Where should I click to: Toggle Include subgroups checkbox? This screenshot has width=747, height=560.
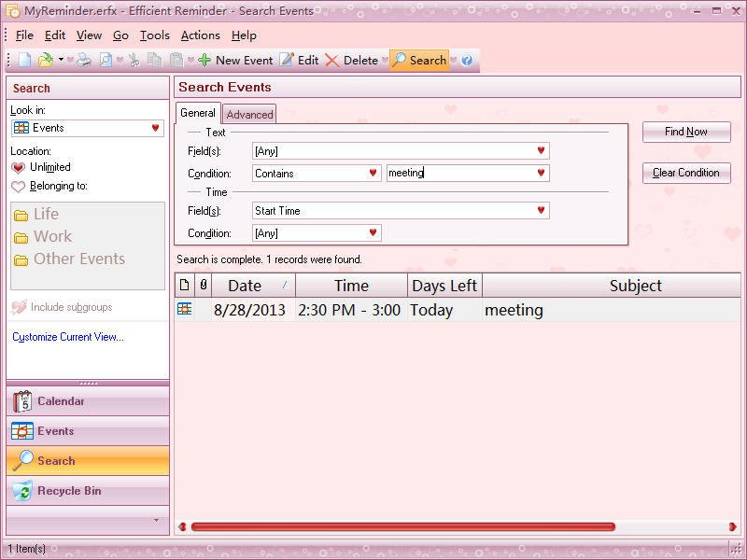19,307
